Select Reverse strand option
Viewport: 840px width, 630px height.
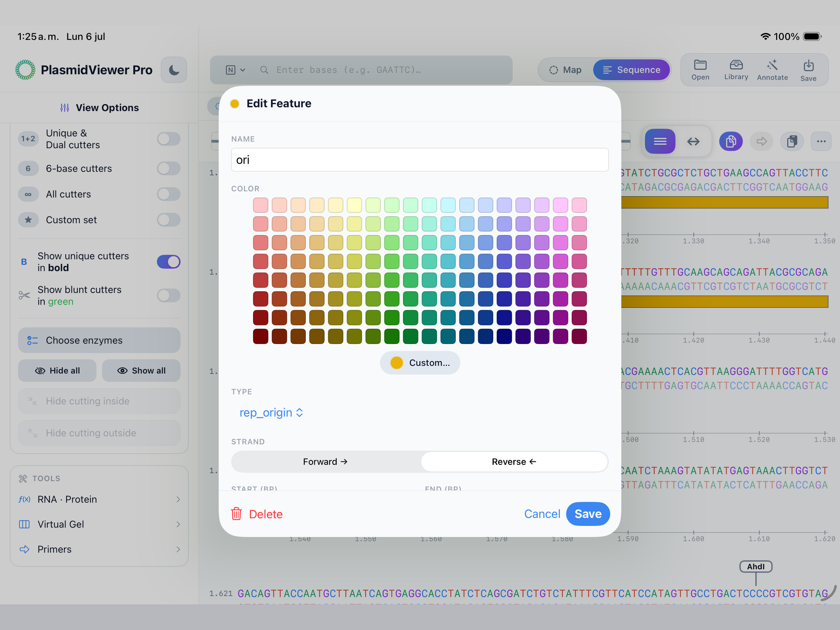[514, 462]
